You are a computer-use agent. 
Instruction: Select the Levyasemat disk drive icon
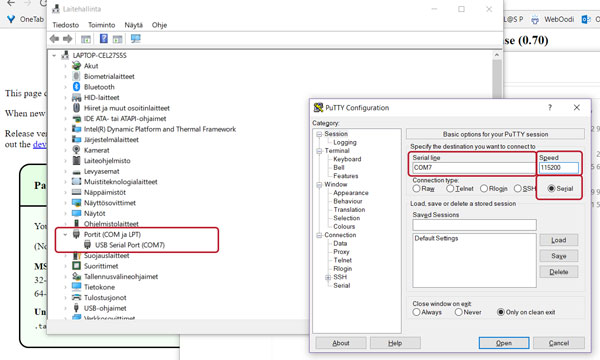coord(77,171)
